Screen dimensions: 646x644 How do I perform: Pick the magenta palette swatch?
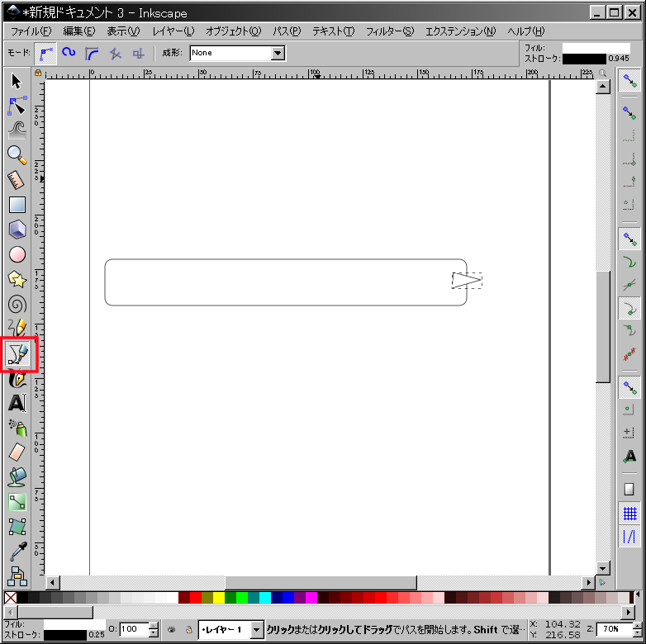(311, 598)
